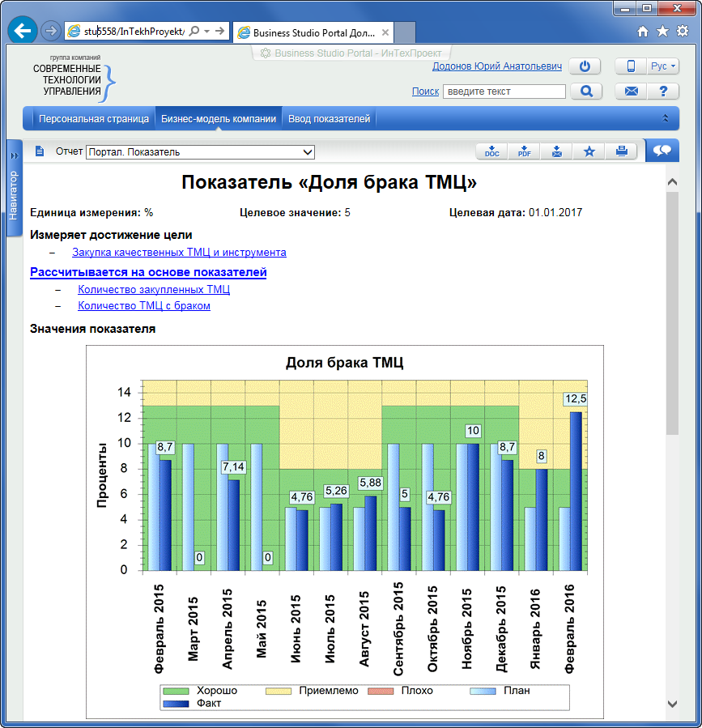This screenshot has height=728, width=702.
Task: Export report to PDF
Action: click(x=524, y=151)
